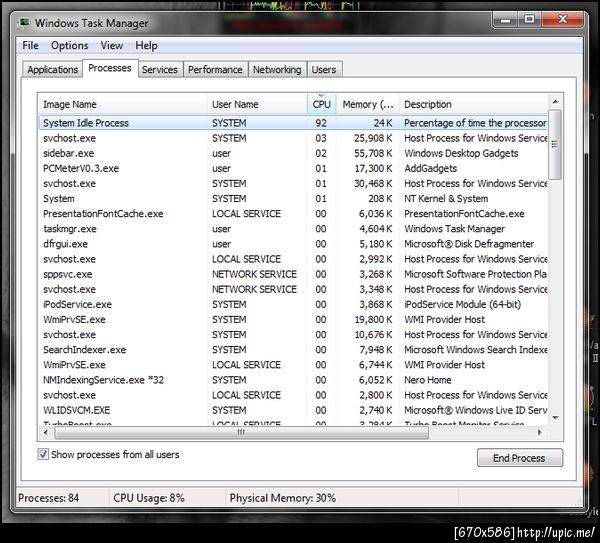600x543 pixels.
Task: Switch to the Applications tab
Action: pyautogui.click(x=52, y=70)
